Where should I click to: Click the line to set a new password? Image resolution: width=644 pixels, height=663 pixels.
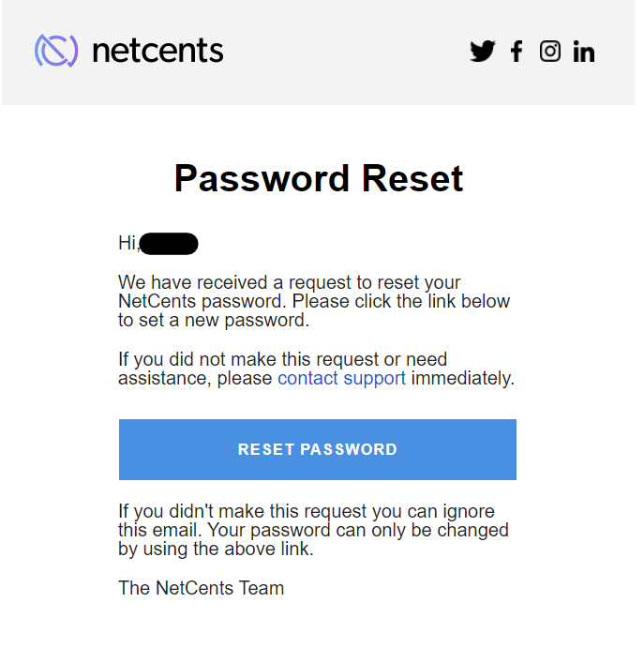click(x=214, y=320)
